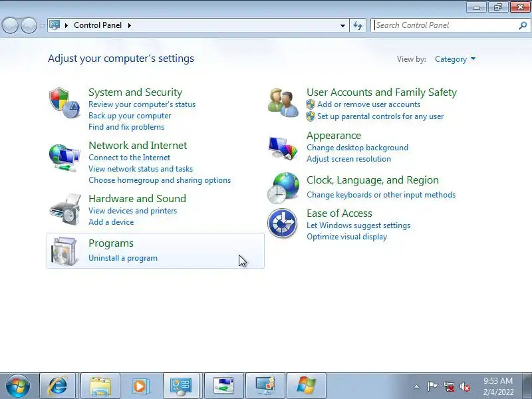Click Let Windows suggest settings
Image resolution: width=532 pixels, height=399 pixels.
click(x=358, y=225)
